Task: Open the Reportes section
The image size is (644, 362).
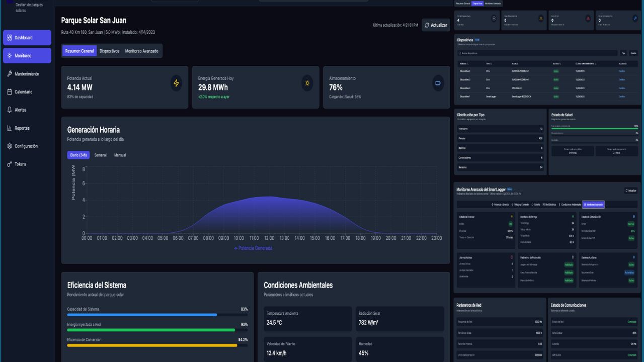Action: pos(27,128)
